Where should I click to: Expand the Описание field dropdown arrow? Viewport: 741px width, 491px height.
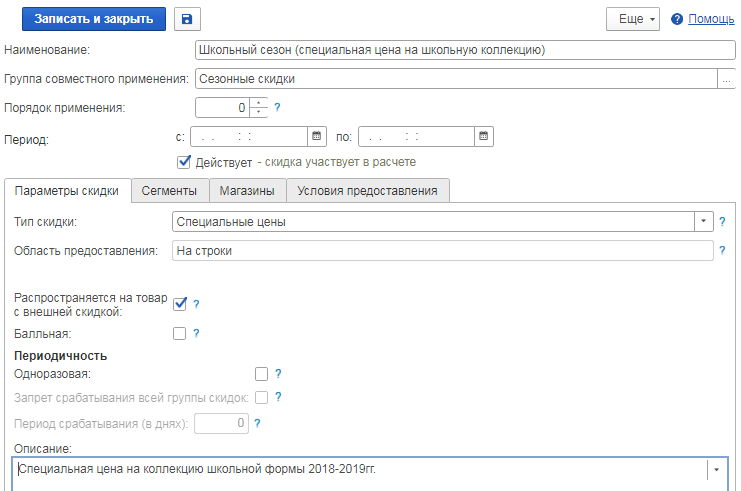716,469
